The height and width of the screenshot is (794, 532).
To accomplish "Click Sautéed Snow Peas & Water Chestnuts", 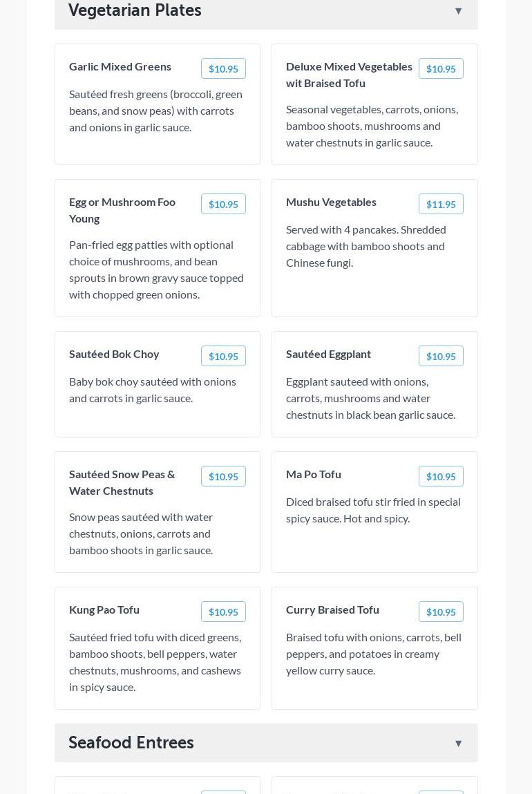I will click(x=122, y=482).
